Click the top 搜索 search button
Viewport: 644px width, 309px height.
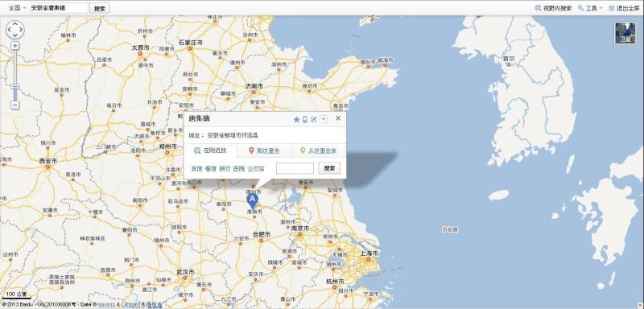click(x=99, y=8)
